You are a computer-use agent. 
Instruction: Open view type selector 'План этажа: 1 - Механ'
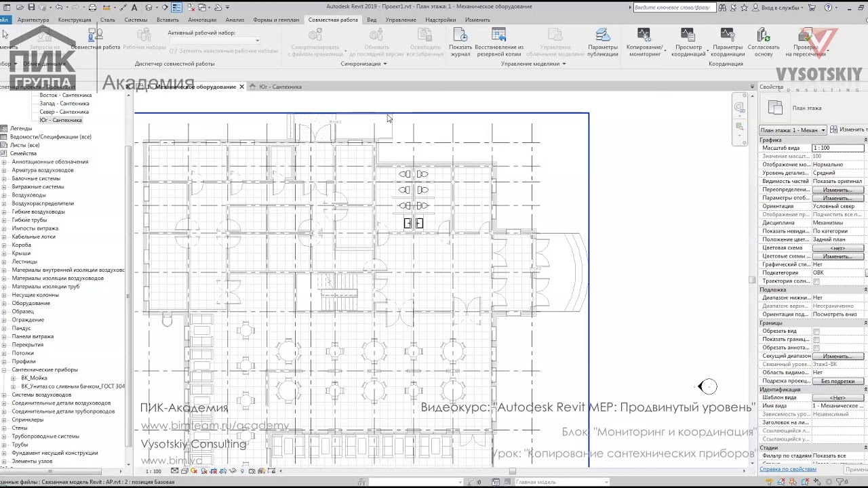click(x=792, y=130)
